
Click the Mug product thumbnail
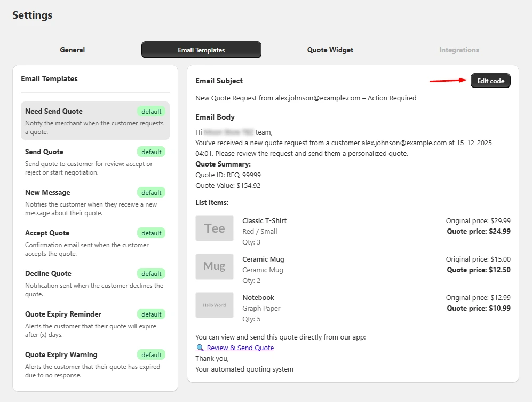(x=214, y=266)
